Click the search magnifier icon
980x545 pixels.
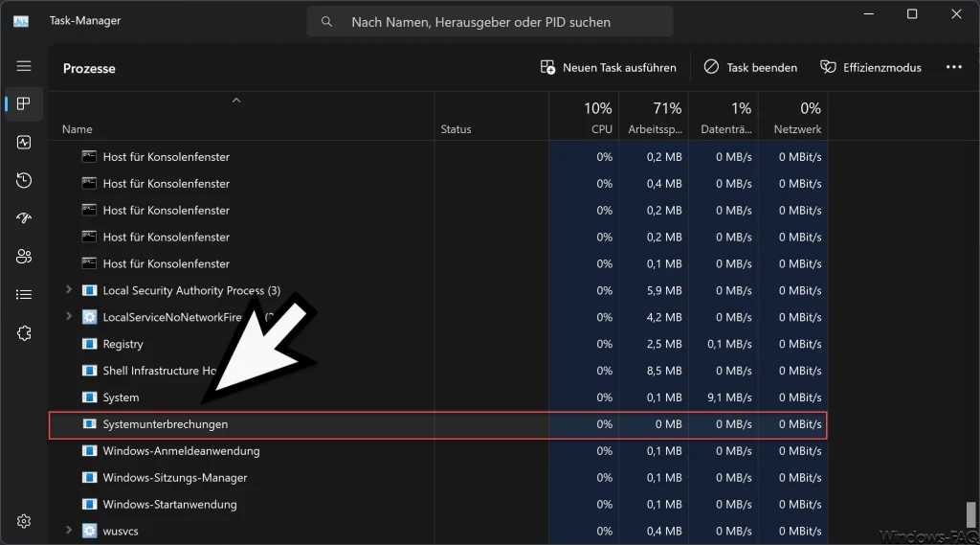point(326,22)
